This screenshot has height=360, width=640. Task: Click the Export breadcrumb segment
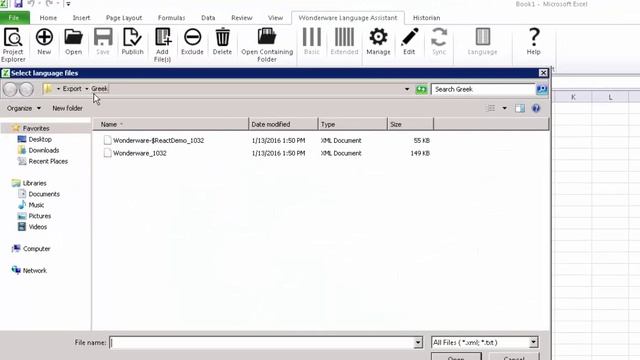coord(72,89)
